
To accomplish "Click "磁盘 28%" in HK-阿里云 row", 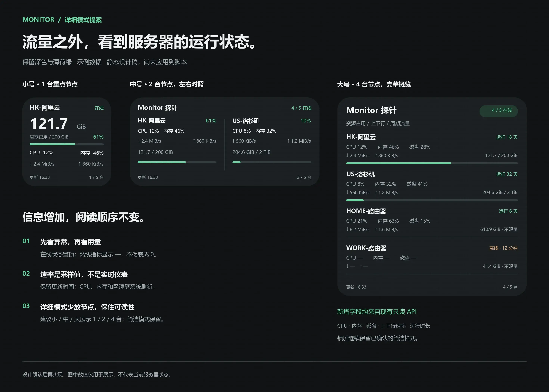I will coord(420,147).
